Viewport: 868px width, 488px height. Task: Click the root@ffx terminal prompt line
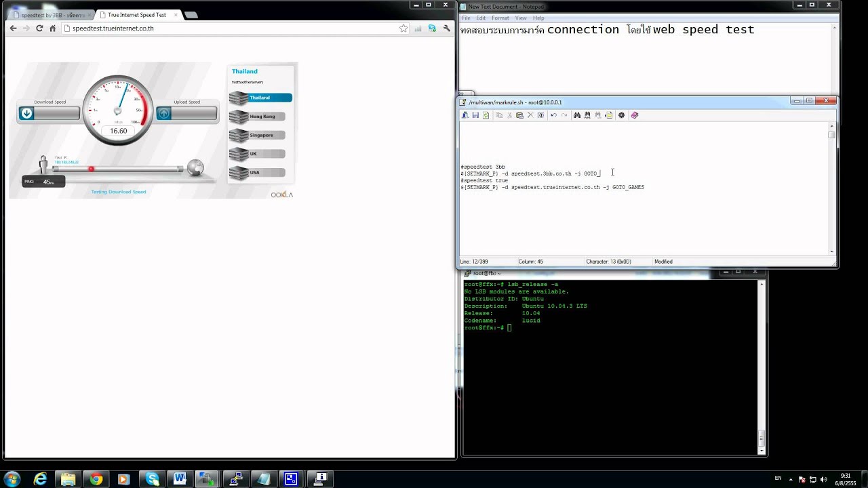click(488, 328)
